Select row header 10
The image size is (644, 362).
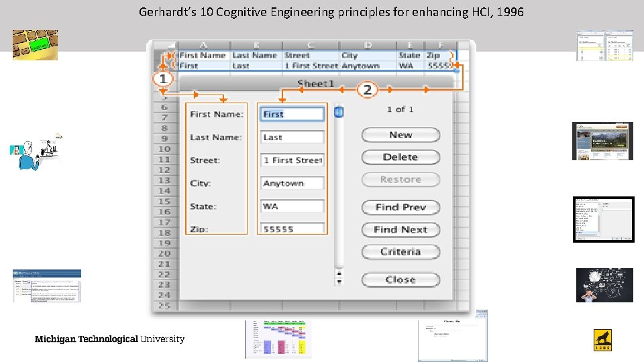pyautogui.click(x=165, y=149)
